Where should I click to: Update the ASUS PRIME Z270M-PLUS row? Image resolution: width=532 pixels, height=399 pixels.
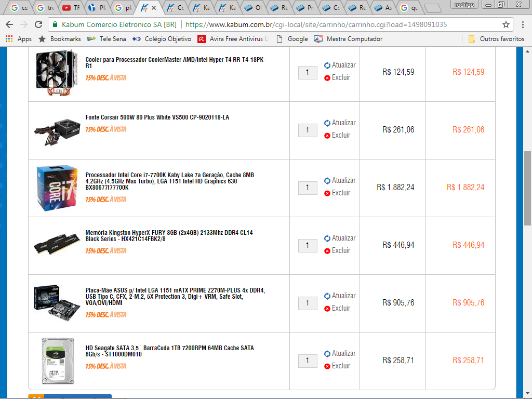coord(340,296)
